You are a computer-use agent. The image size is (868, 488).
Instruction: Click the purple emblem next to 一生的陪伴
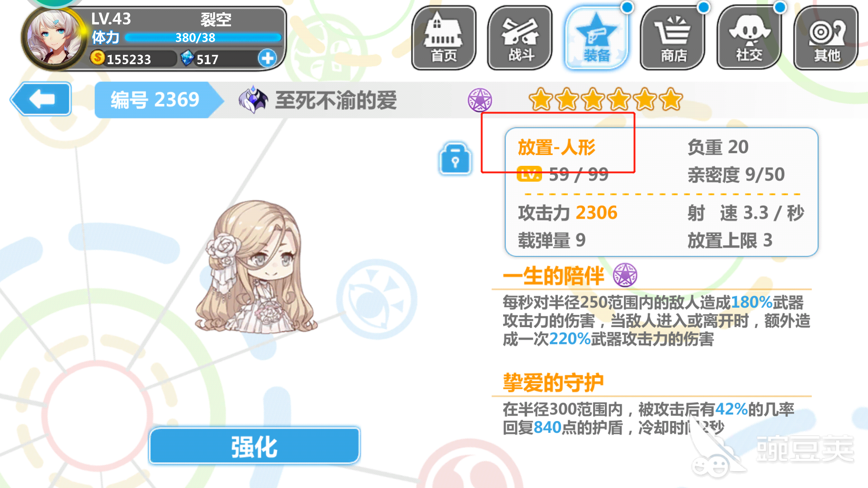click(625, 275)
